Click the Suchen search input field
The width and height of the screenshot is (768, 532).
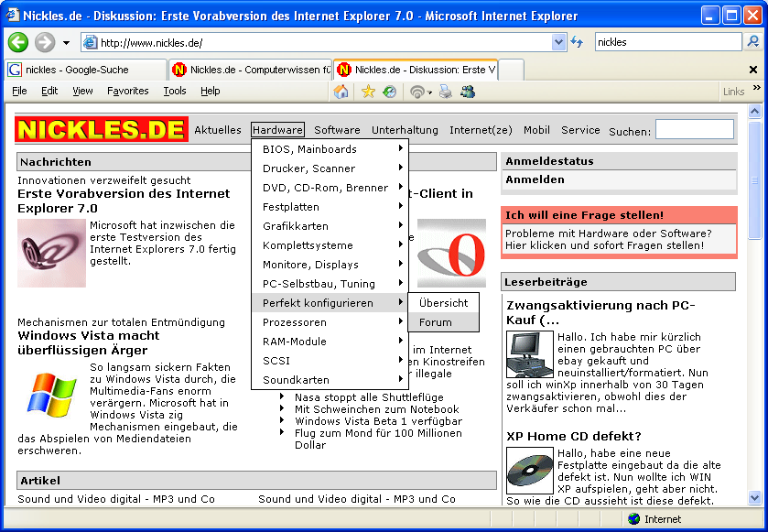tap(695, 129)
